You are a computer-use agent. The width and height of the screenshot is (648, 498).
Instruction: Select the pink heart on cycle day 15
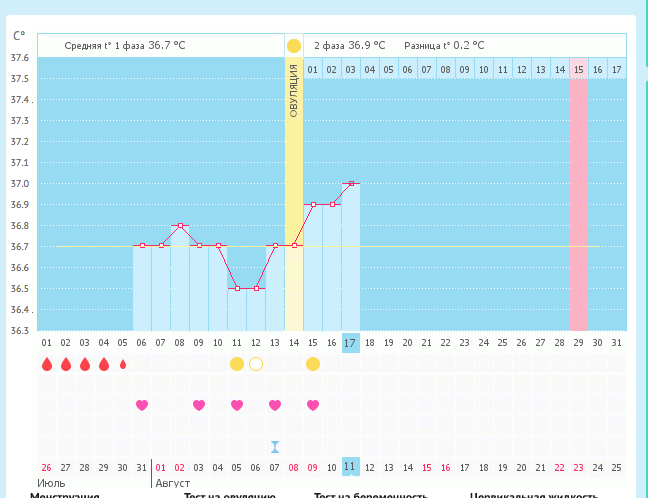pos(313,405)
